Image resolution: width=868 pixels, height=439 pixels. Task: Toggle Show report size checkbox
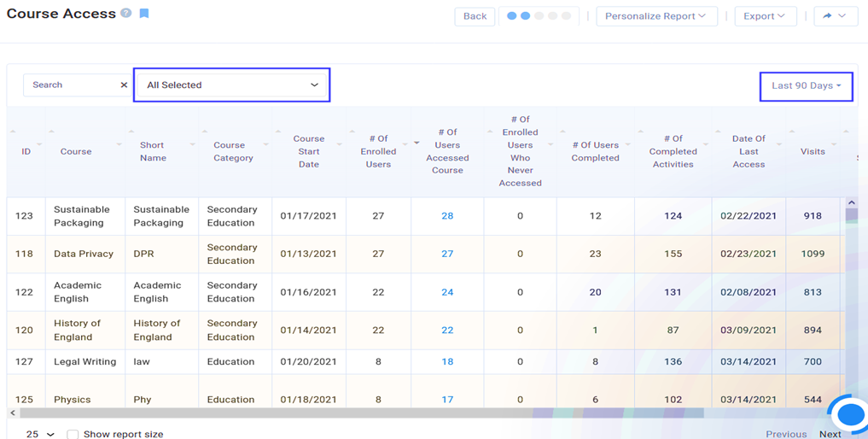click(x=73, y=434)
